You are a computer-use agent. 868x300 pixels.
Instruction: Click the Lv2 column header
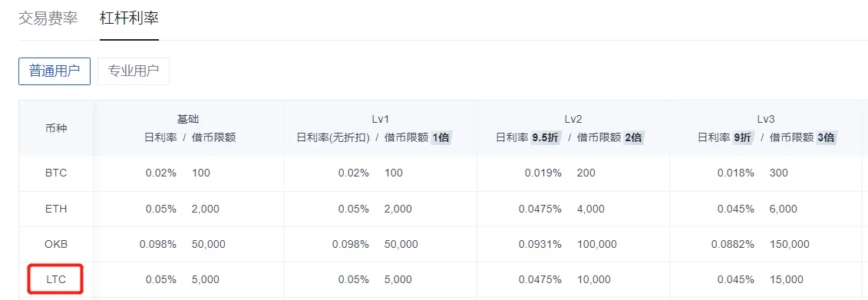(573, 119)
